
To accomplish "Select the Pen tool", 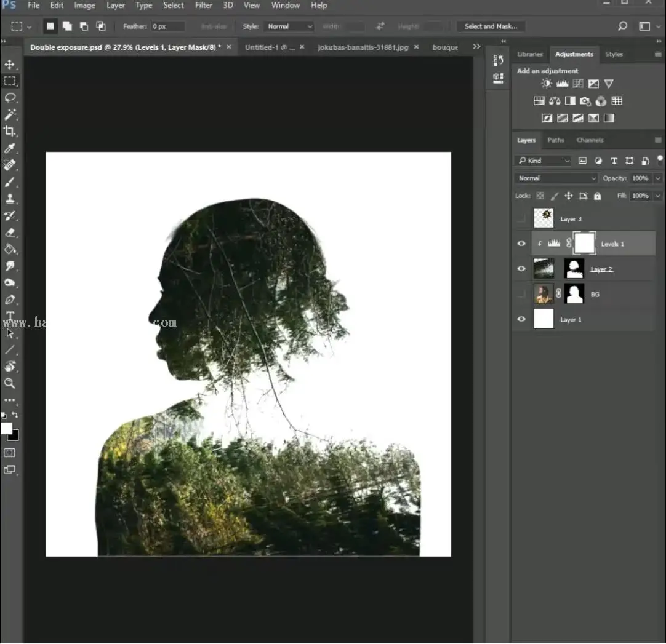I will point(10,300).
